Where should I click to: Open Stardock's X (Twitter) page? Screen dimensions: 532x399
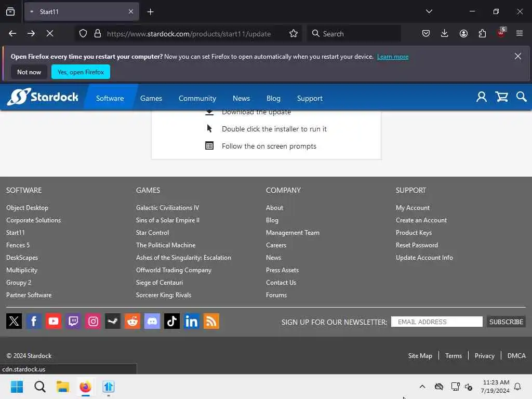[14, 321]
